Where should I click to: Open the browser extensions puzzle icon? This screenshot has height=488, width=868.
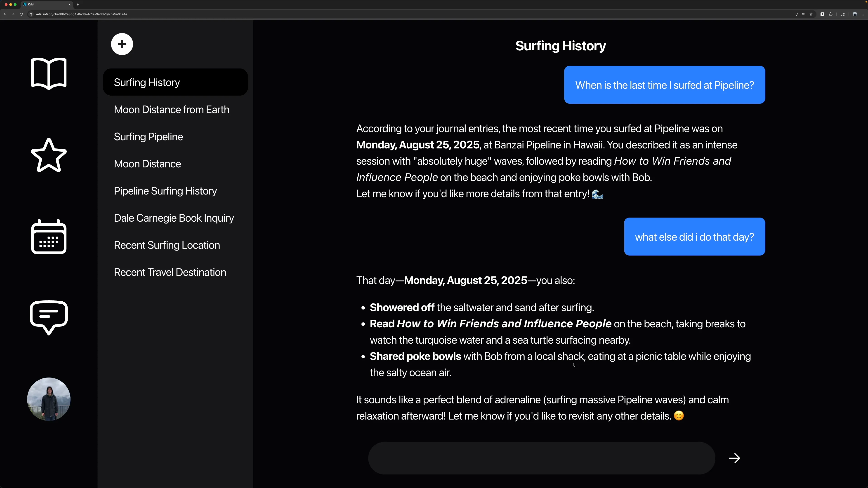[x=831, y=14]
